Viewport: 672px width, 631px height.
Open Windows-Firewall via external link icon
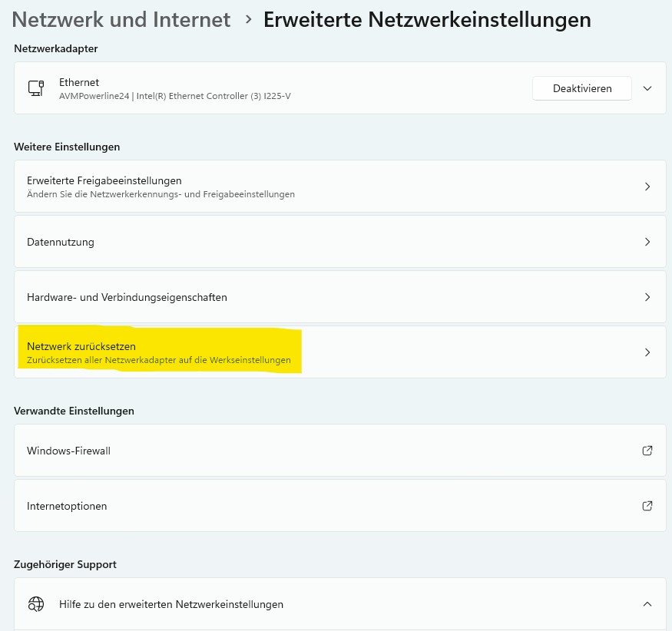647,451
